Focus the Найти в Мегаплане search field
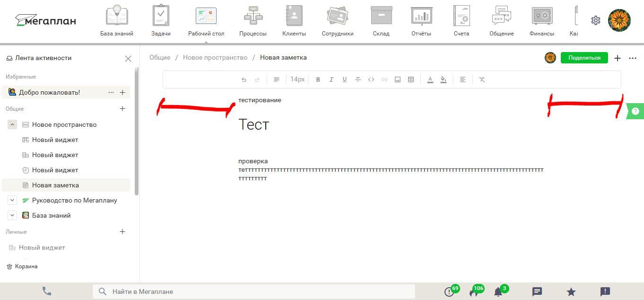Viewport: 644px width, 300px height. [x=254, y=291]
